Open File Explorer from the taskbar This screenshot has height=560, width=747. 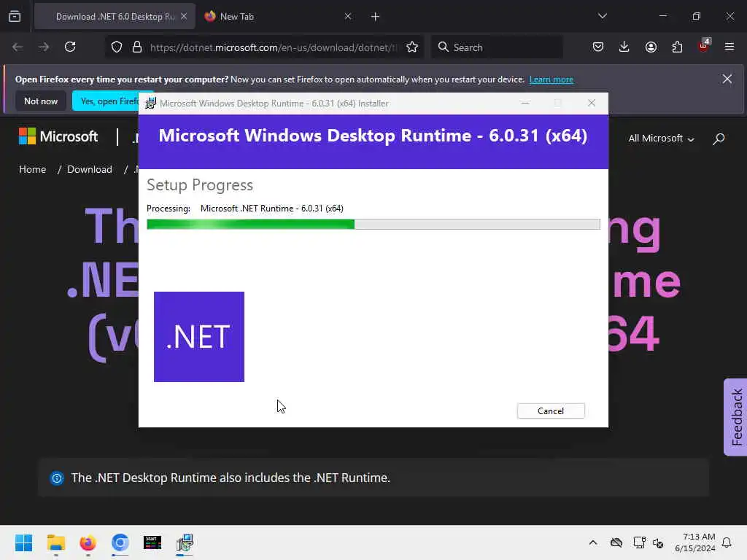pos(55,542)
